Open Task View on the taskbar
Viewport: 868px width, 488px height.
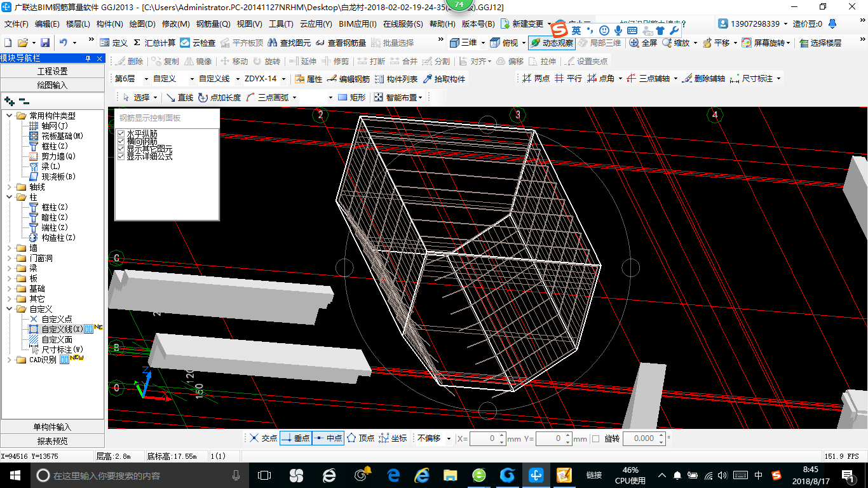(264, 475)
